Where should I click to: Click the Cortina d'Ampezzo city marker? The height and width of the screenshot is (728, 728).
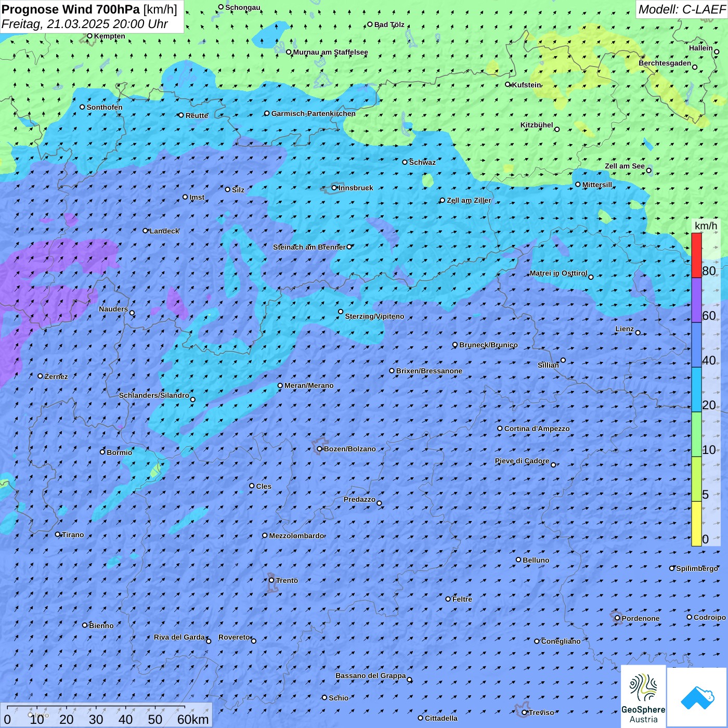tap(500, 428)
